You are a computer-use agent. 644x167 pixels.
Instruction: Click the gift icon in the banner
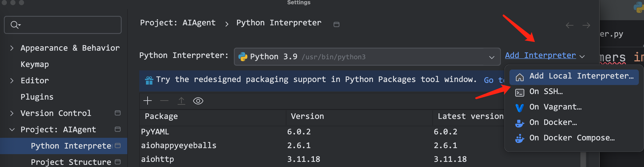tap(149, 80)
